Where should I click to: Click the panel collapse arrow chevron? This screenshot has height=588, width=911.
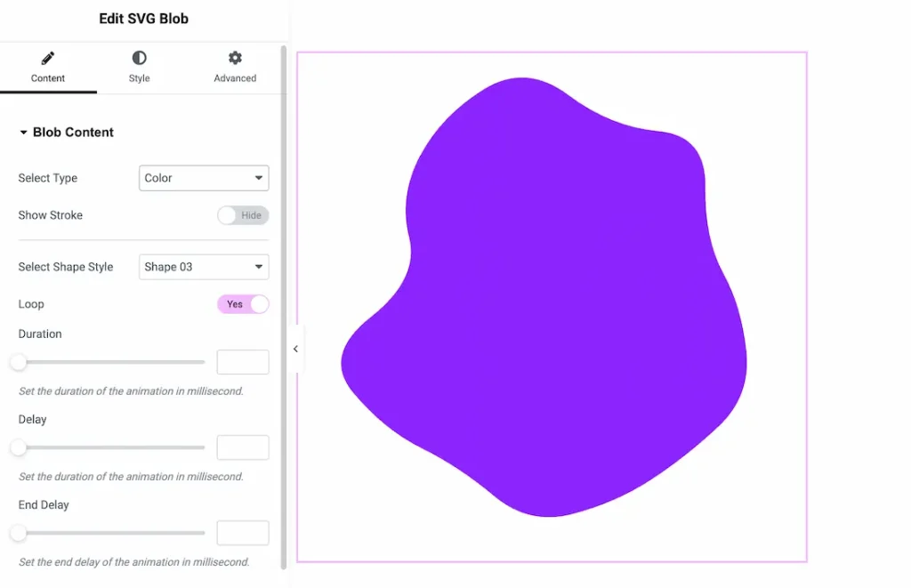[295, 349]
